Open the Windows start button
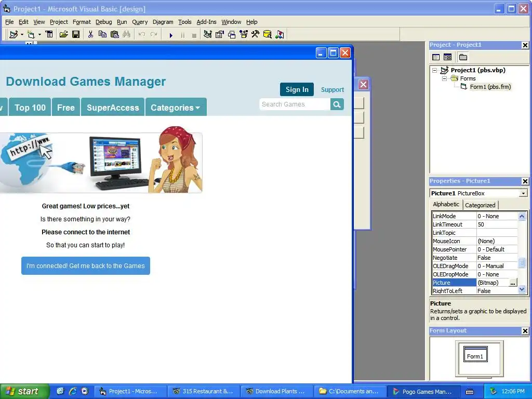The width and height of the screenshot is (532, 399). coord(24,391)
